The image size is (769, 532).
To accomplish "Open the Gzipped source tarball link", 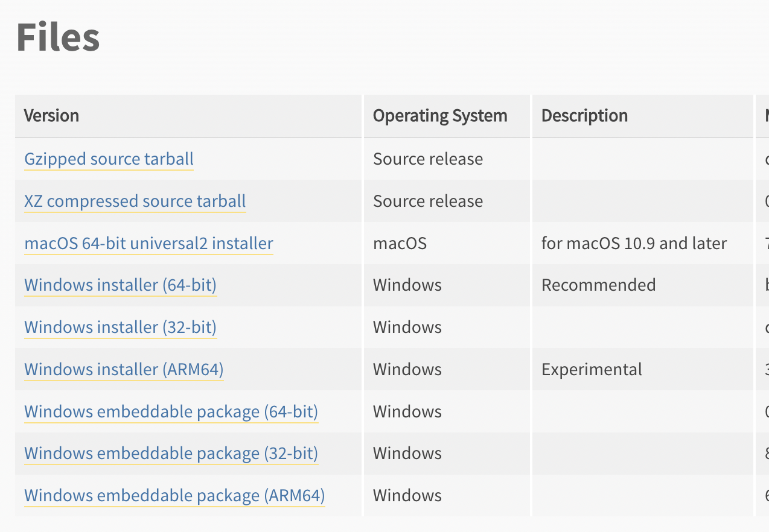I will pos(109,159).
